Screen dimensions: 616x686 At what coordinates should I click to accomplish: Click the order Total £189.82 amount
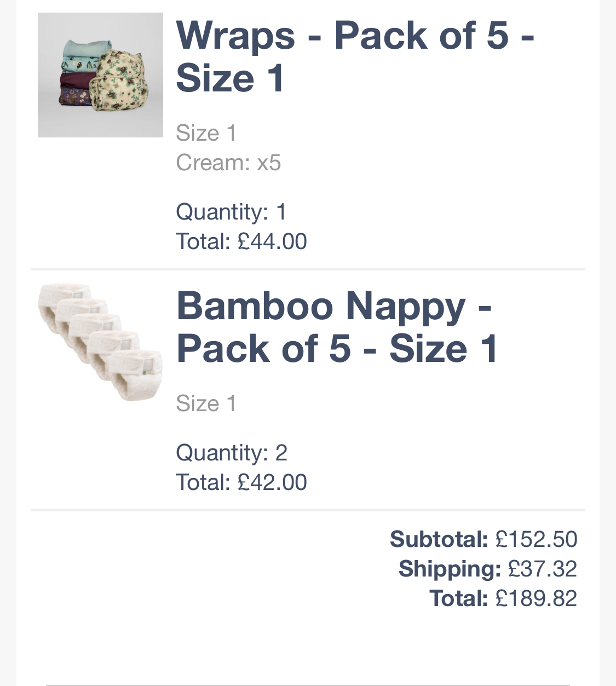(x=536, y=598)
